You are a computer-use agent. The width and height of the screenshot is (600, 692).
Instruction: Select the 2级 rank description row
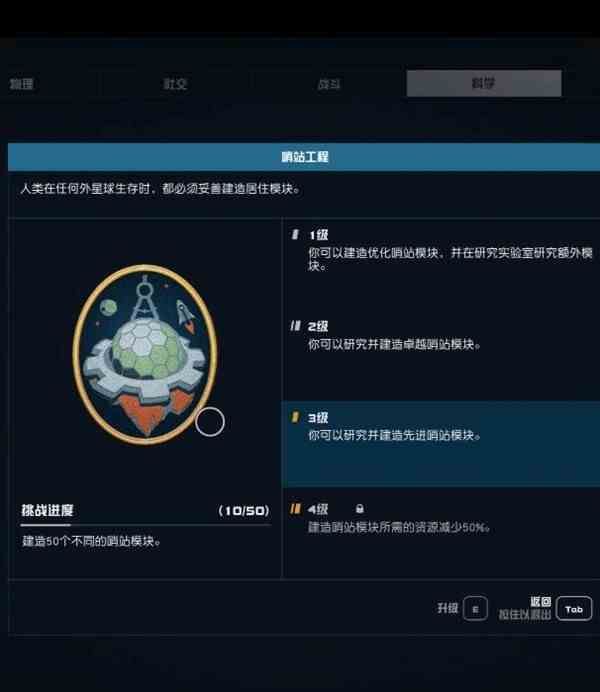[441, 356]
